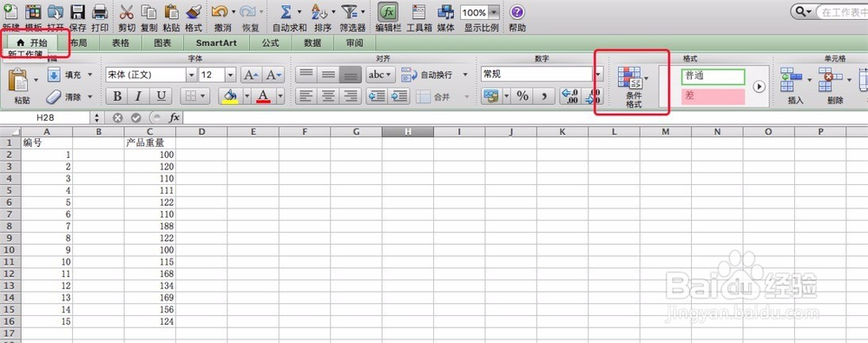Image resolution: width=868 pixels, height=343 pixels.
Task: Click the yellow fill color bucket
Action: click(230, 96)
